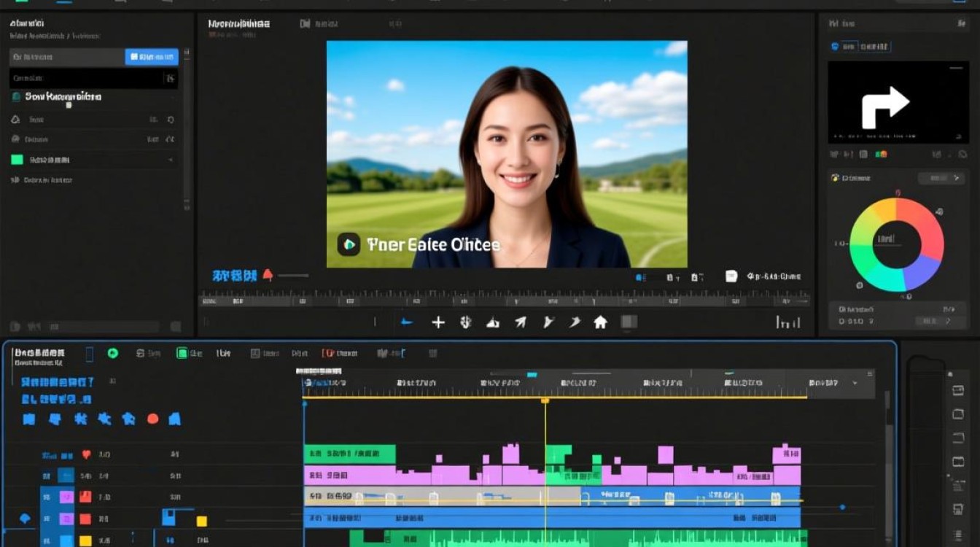Click the green circle icon in timeline header

[x=113, y=353]
